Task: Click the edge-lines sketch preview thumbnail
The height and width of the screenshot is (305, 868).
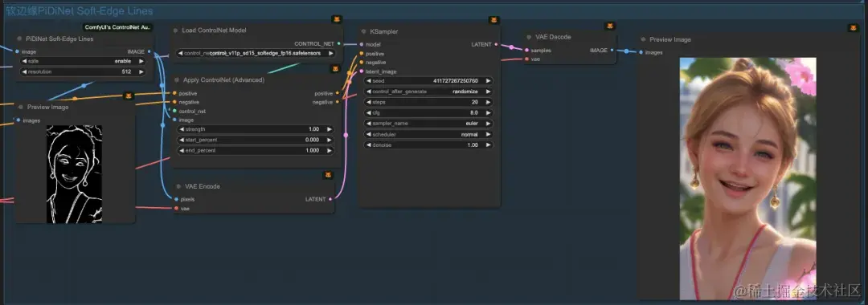Action: pos(74,174)
